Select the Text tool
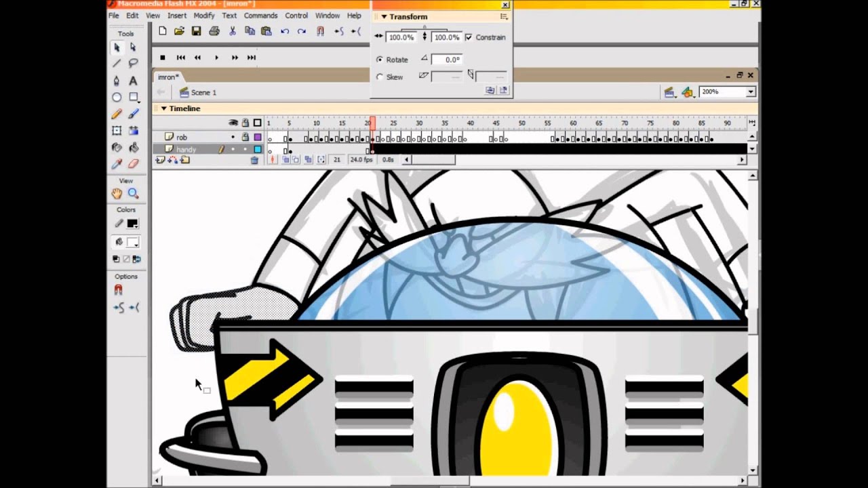The width and height of the screenshot is (868, 488). click(133, 80)
